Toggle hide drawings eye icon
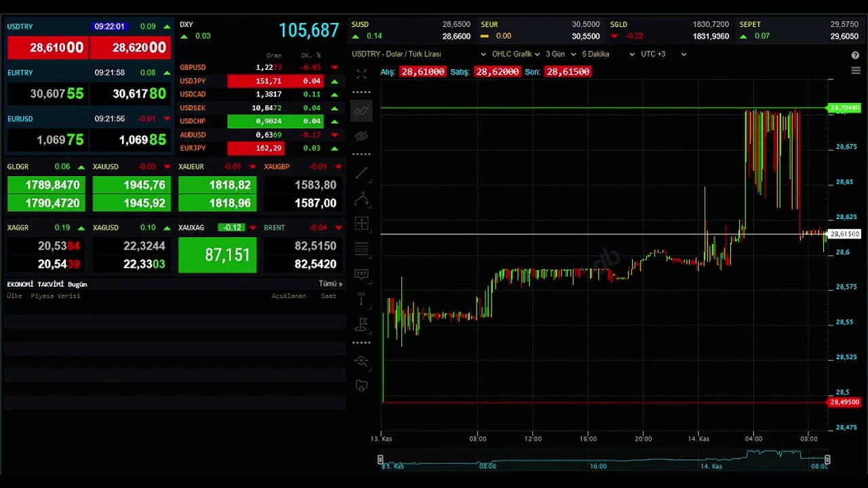 point(361,136)
